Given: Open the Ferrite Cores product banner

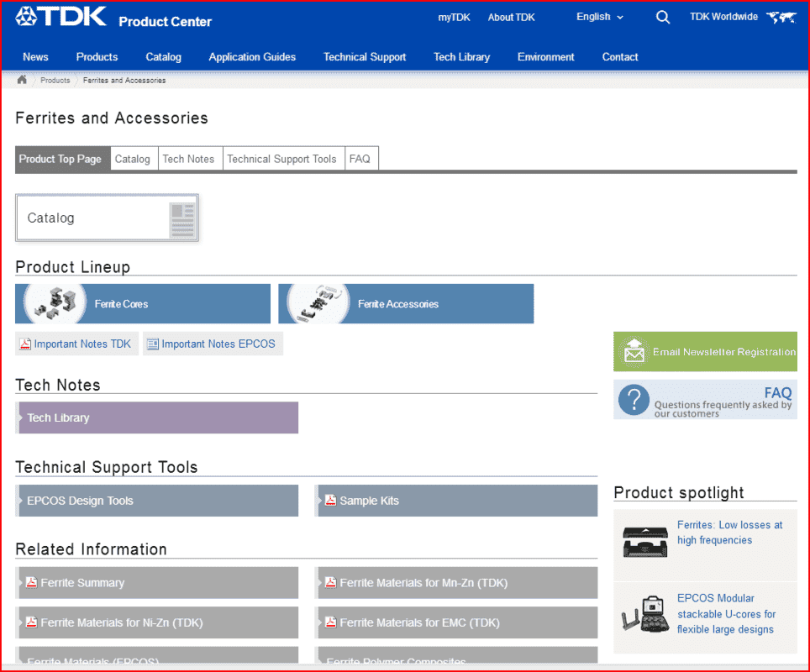Looking at the screenshot, I should (x=143, y=304).
